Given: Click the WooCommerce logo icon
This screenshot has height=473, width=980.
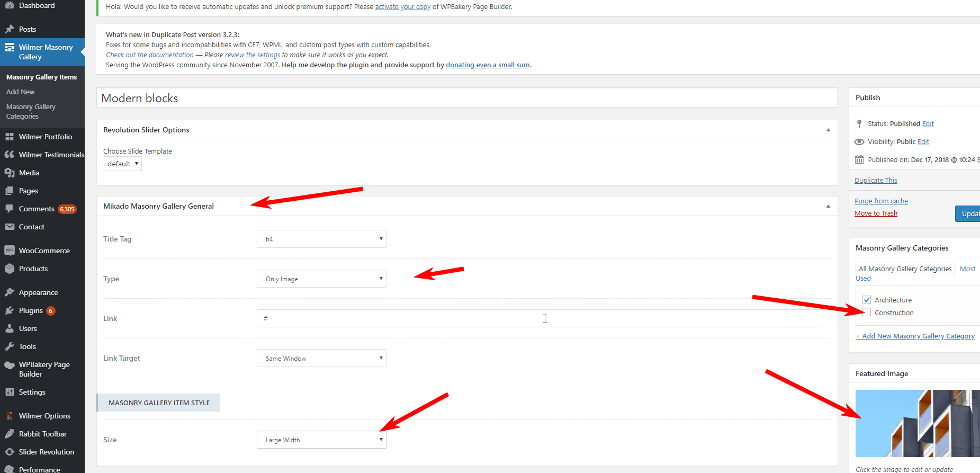Looking at the screenshot, I should [x=10, y=251].
